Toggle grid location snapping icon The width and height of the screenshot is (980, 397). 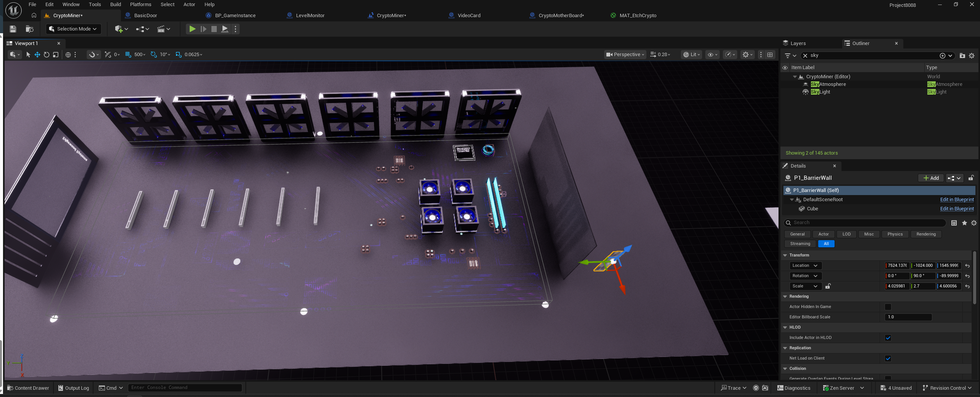click(128, 54)
